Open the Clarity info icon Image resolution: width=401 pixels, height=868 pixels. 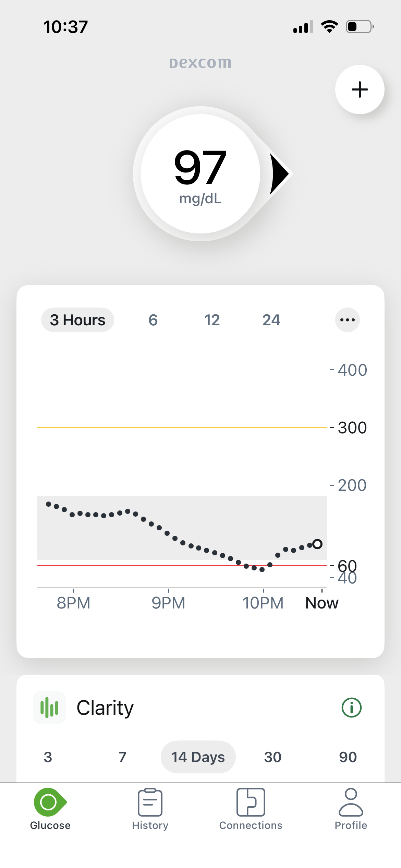(351, 708)
